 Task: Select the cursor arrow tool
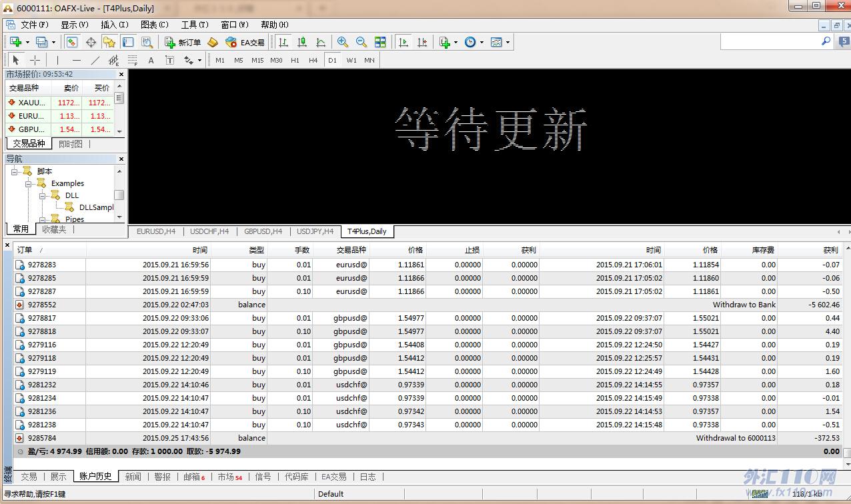[16, 60]
